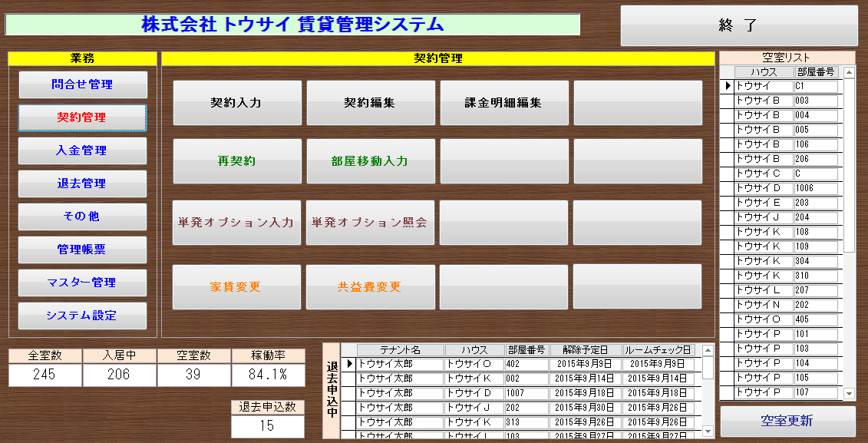Click the 稼働率 value field

[x=268, y=375]
